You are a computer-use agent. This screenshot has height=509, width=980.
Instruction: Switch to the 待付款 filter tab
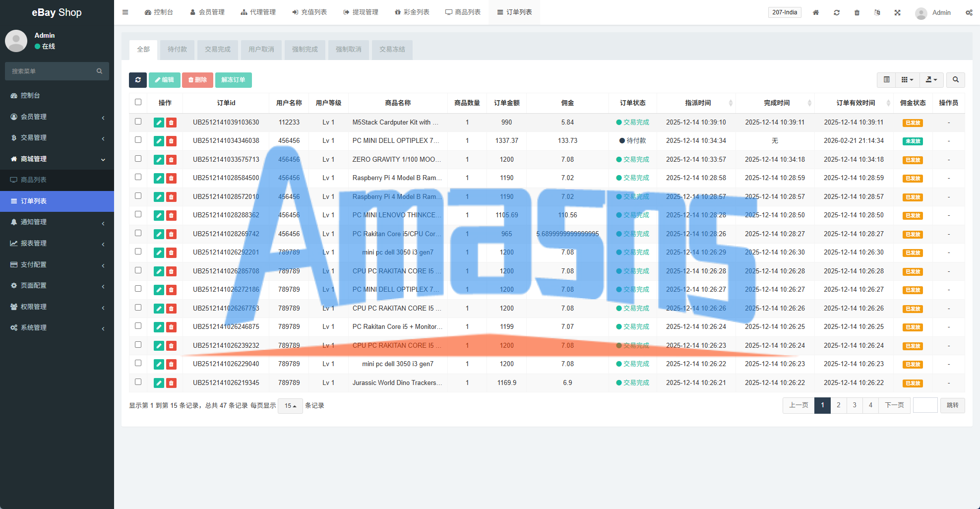(178, 50)
